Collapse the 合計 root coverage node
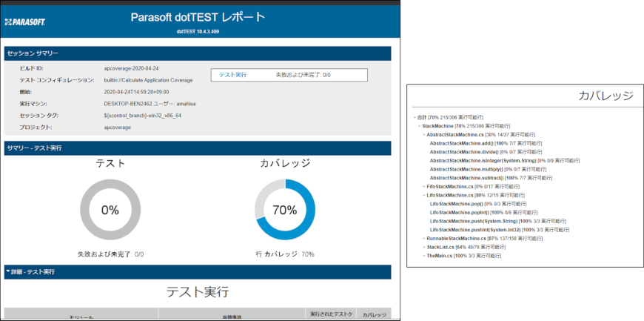The height and width of the screenshot is (321, 644). pyautogui.click(x=415, y=117)
